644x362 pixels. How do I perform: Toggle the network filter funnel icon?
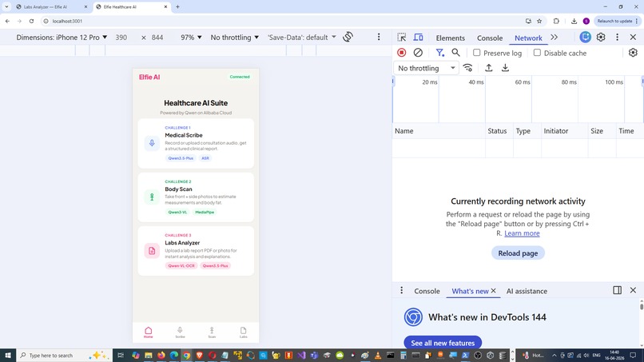(440, 53)
